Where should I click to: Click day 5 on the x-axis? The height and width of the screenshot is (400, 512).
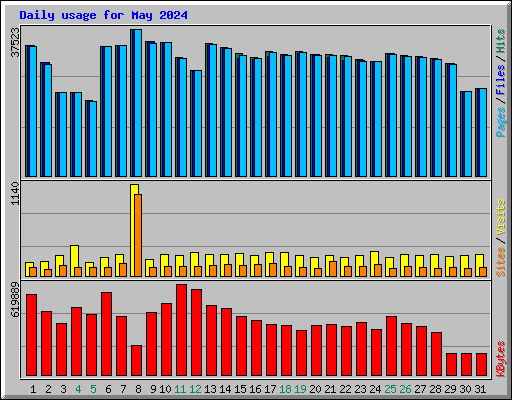93,389
